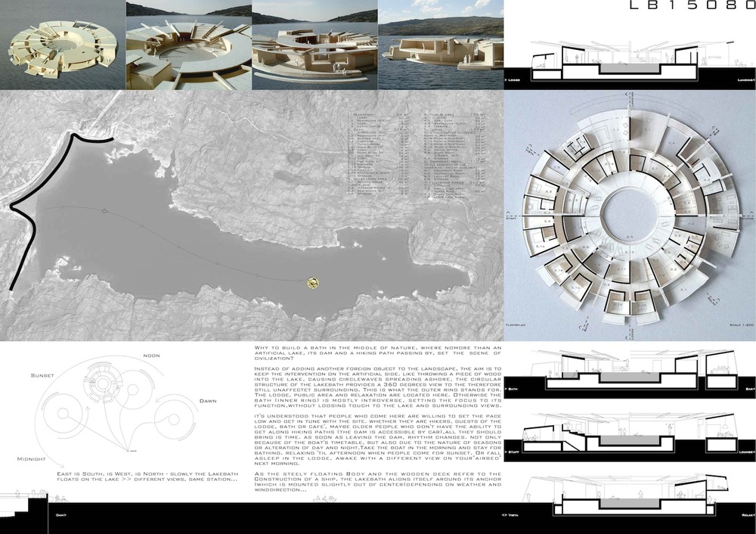The image size is (756, 534).
Task: Click the yellow lakebath marker on the lake
Action: [312, 283]
